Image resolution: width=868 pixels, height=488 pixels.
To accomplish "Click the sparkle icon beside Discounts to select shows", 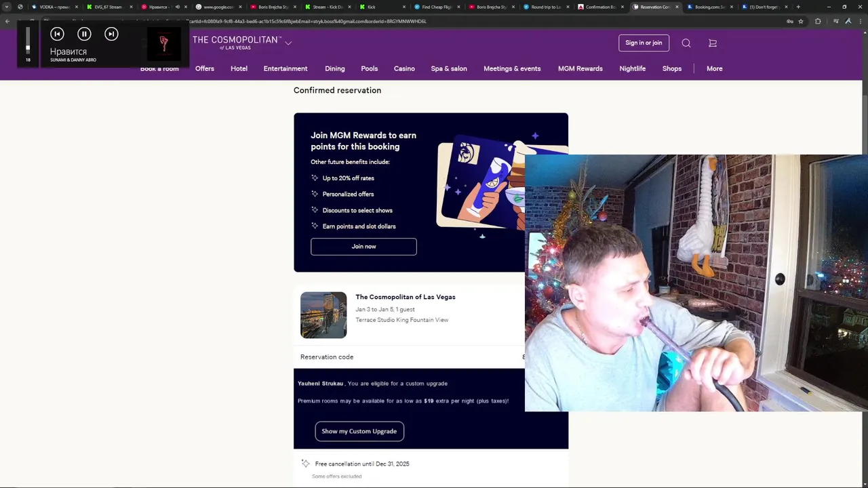I will [315, 210].
